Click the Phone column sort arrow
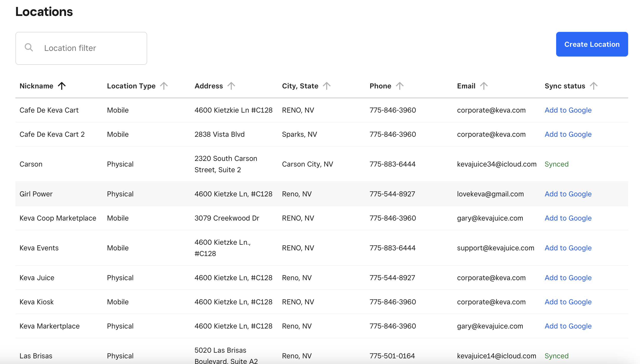The height and width of the screenshot is (364, 640). [x=400, y=86]
